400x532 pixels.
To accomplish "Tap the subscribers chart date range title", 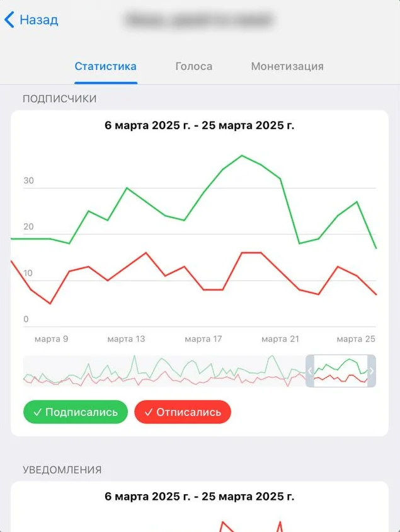I will 199,125.
